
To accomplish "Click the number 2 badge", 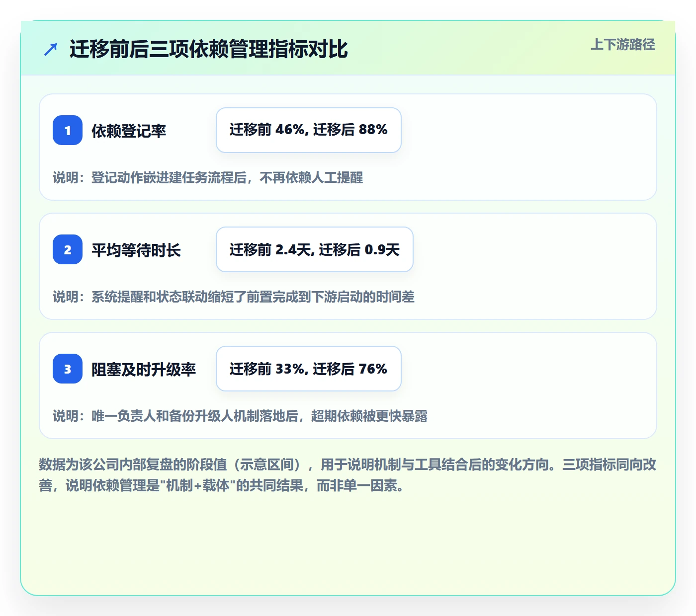I will [68, 249].
